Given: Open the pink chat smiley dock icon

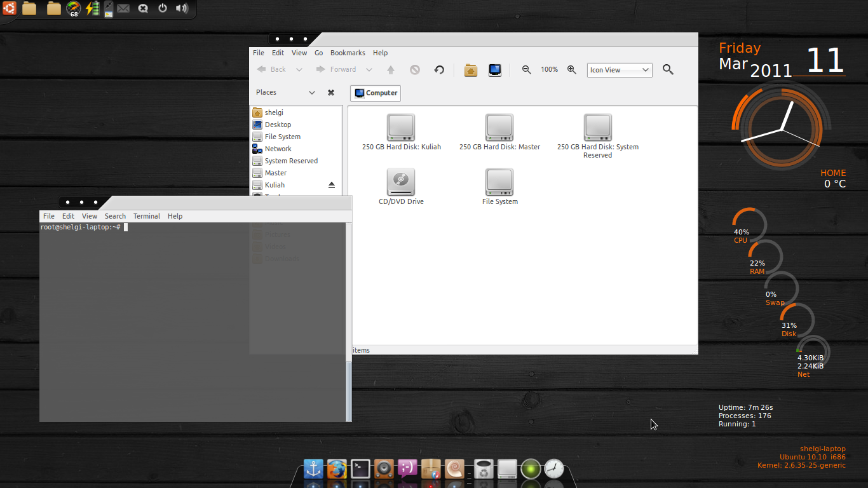Looking at the screenshot, I should (x=407, y=470).
